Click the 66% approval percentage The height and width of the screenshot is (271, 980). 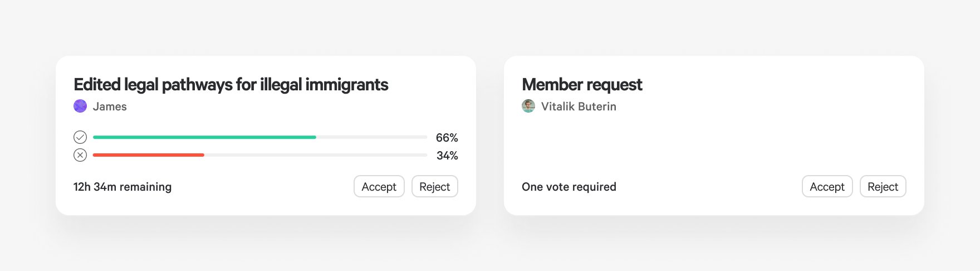pyautogui.click(x=447, y=138)
